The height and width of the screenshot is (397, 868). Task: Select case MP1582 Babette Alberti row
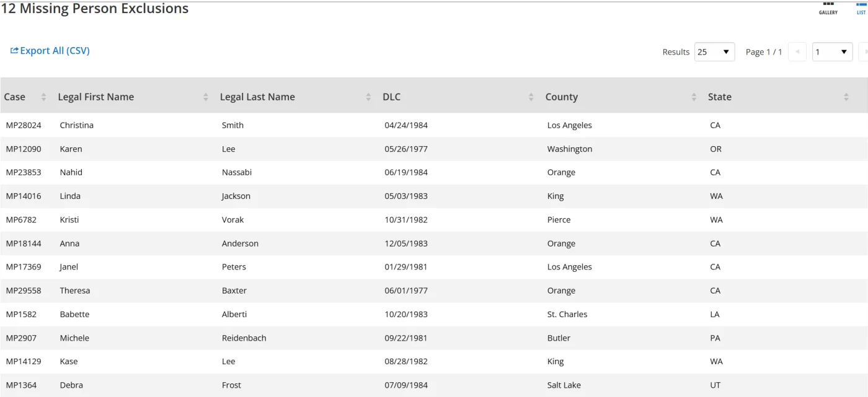[x=21, y=314]
